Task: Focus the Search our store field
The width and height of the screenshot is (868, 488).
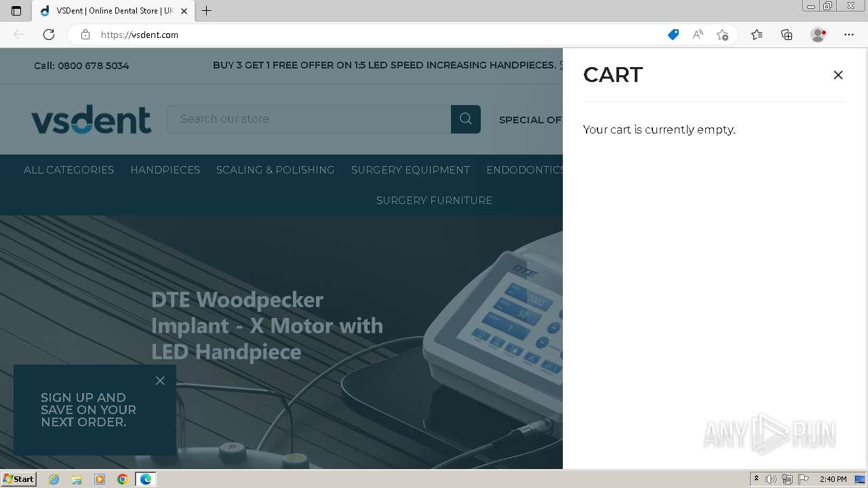Action: point(309,119)
